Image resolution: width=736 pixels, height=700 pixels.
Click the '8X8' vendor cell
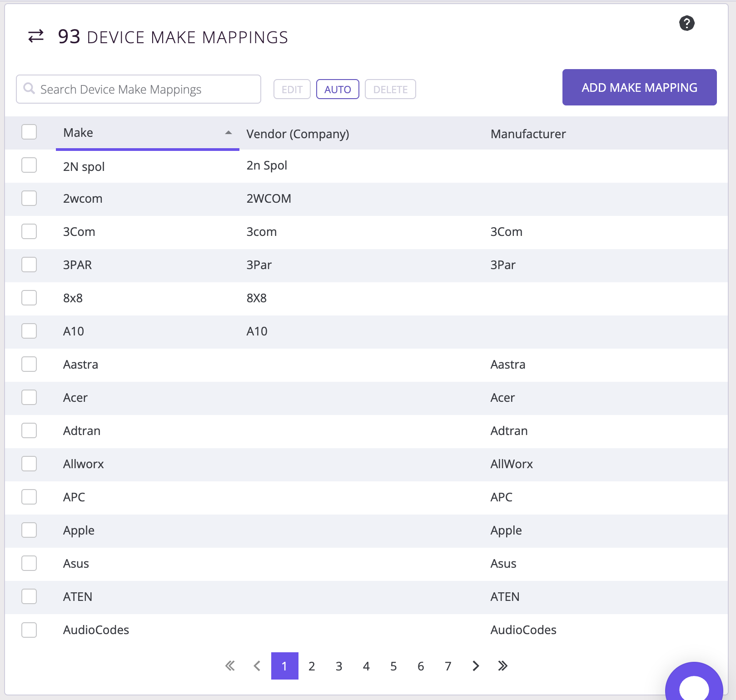point(256,298)
